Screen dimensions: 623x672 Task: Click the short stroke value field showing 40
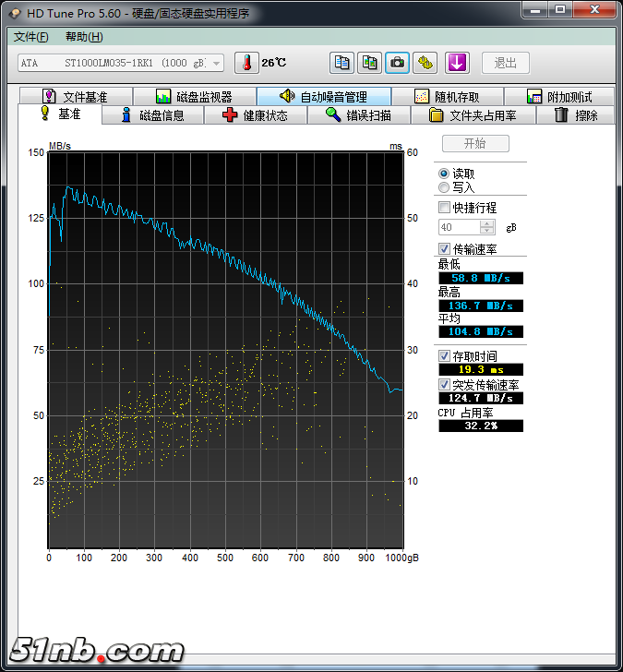pyautogui.click(x=459, y=227)
